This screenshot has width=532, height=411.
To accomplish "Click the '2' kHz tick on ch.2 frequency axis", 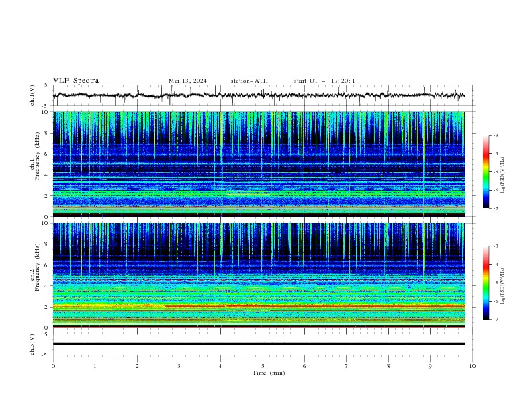I will click(46, 307).
